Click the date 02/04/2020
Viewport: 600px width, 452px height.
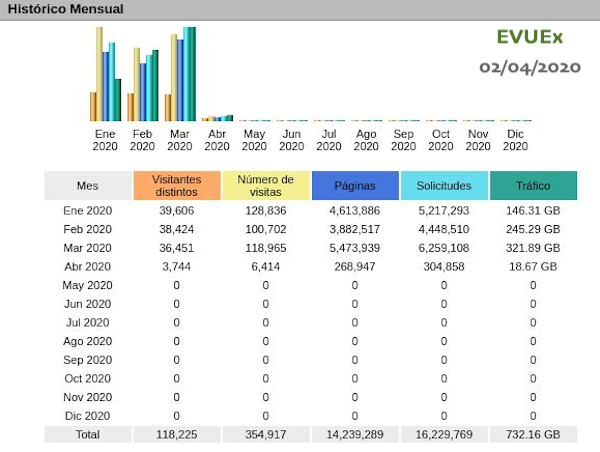[530, 67]
